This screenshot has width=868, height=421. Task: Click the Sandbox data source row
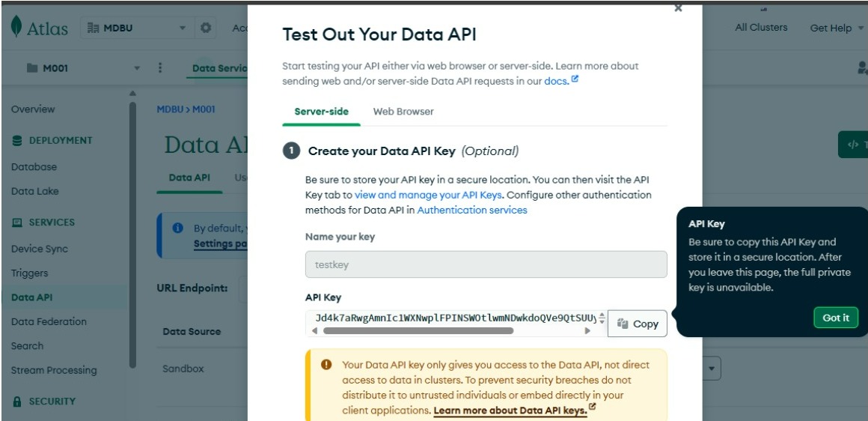coord(183,369)
